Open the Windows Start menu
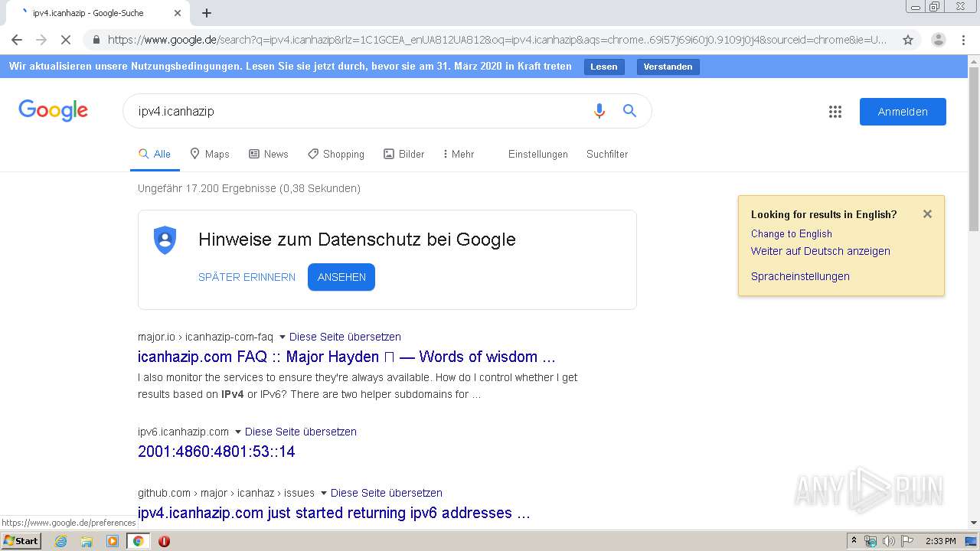 [x=21, y=540]
